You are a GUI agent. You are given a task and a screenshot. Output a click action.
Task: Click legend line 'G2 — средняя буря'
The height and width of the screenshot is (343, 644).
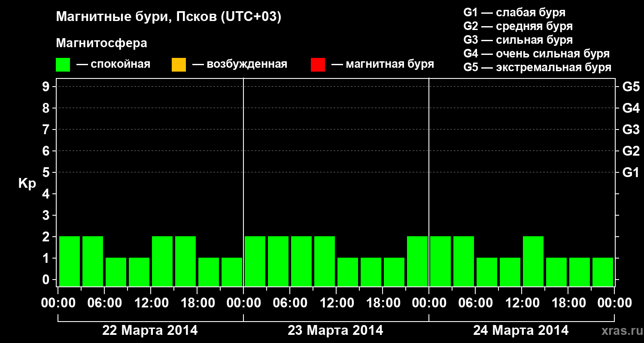(x=518, y=26)
